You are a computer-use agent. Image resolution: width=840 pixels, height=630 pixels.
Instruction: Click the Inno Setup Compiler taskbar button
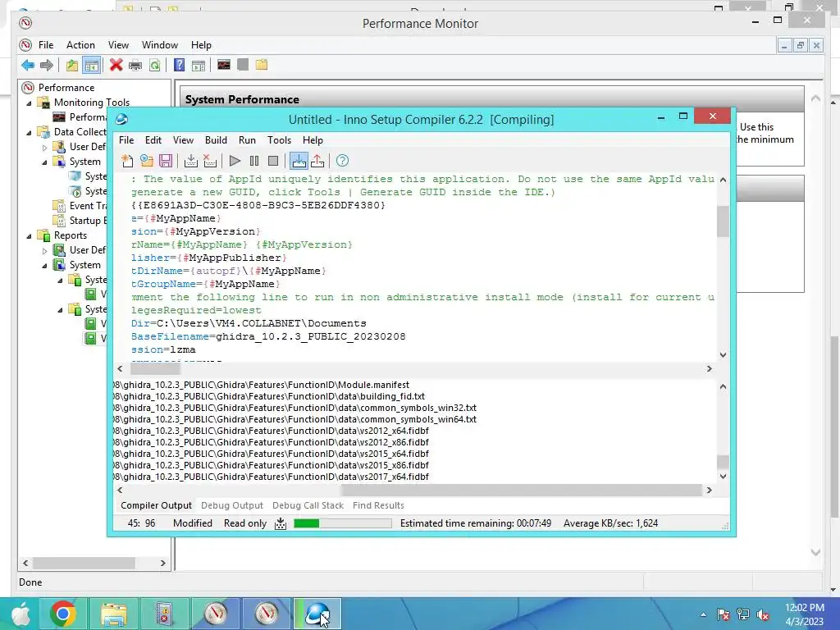(317, 614)
